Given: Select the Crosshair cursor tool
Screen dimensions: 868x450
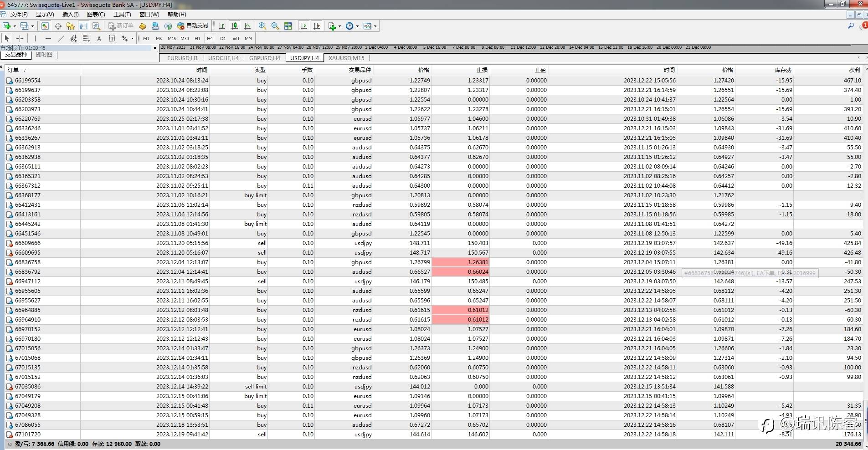Looking at the screenshot, I should [20, 39].
